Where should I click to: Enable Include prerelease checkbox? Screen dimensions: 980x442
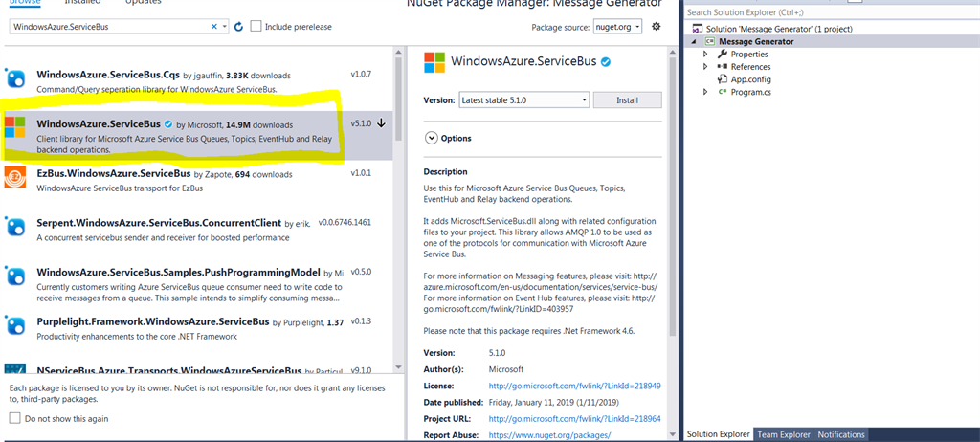[256, 26]
